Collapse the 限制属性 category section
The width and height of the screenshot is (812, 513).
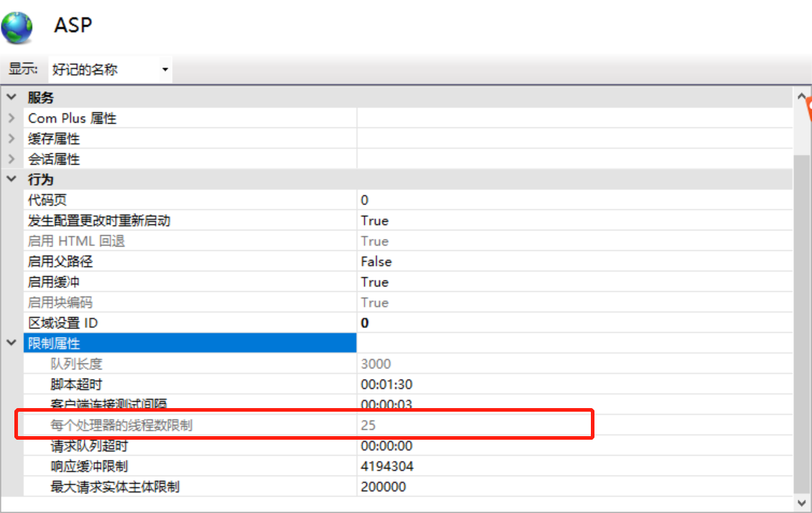tap(11, 343)
